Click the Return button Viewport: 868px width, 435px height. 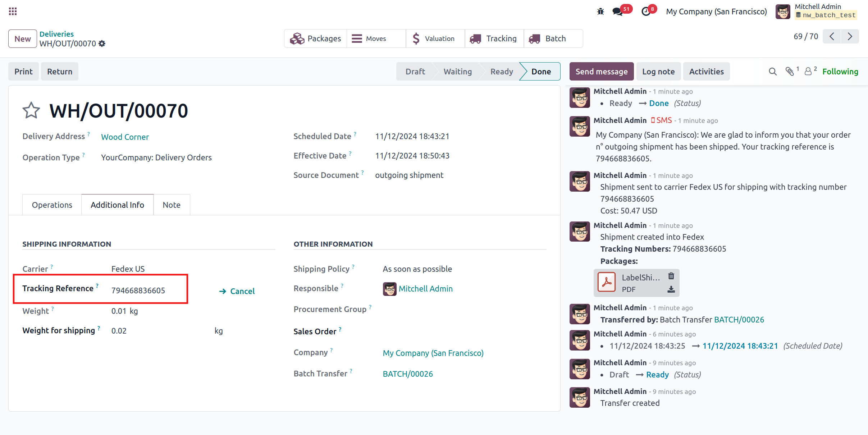[60, 72]
